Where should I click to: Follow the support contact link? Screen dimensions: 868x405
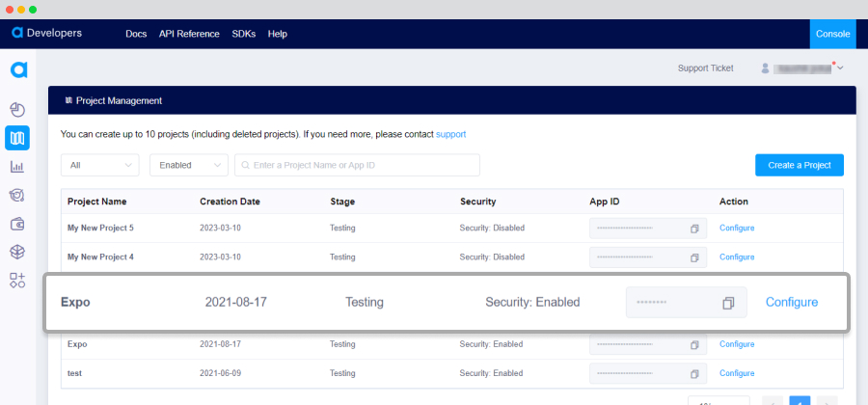click(x=450, y=134)
